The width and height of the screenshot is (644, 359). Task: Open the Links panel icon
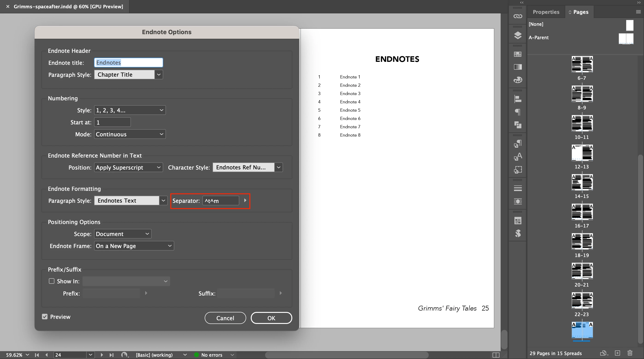tap(517, 16)
